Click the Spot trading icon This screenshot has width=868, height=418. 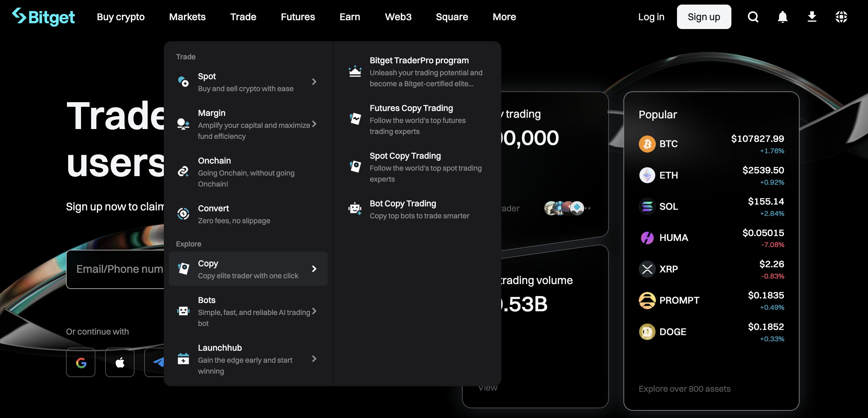tap(183, 82)
